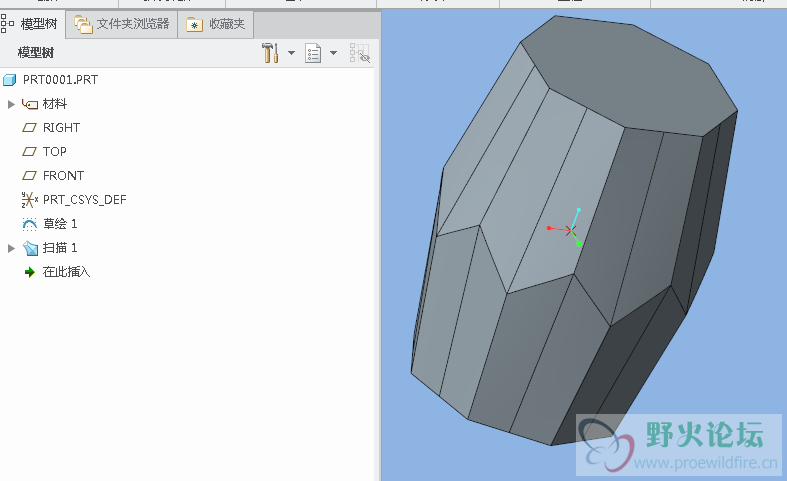Expand the 扫描 1 feature node
Viewport: 787px width, 481px height.
11,248
